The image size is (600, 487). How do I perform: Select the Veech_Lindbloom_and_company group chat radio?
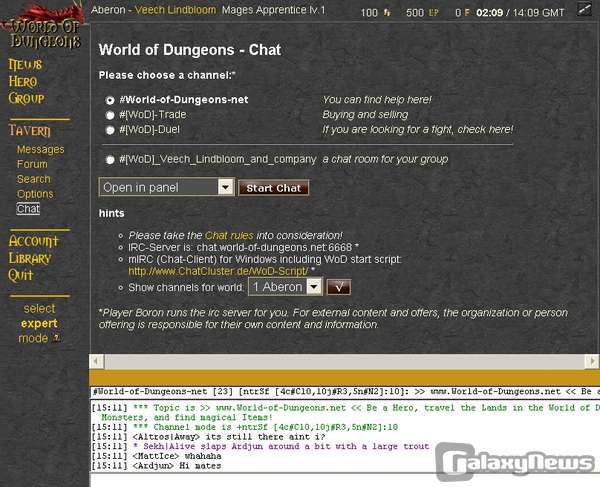110,160
